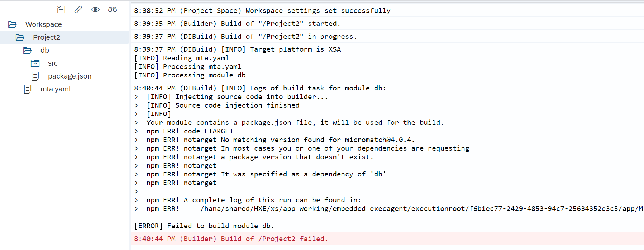Click the binoculars search icon
Screen dimensions: 644x250
click(x=113, y=10)
